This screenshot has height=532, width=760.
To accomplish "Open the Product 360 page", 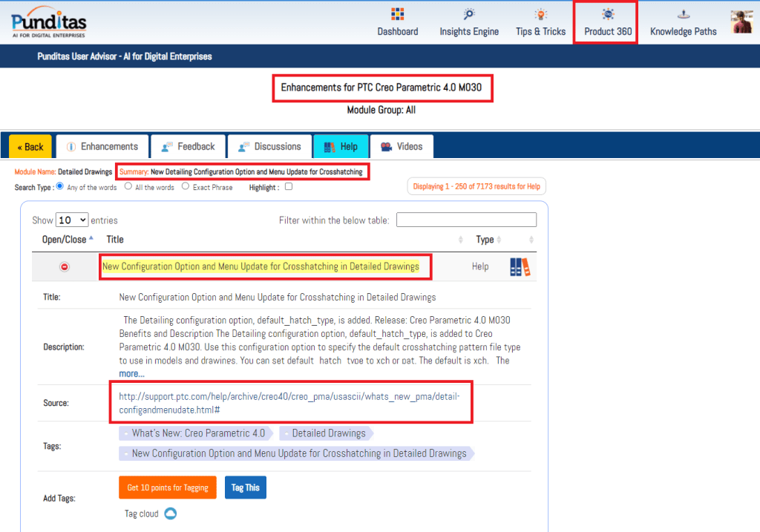I will pyautogui.click(x=607, y=23).
